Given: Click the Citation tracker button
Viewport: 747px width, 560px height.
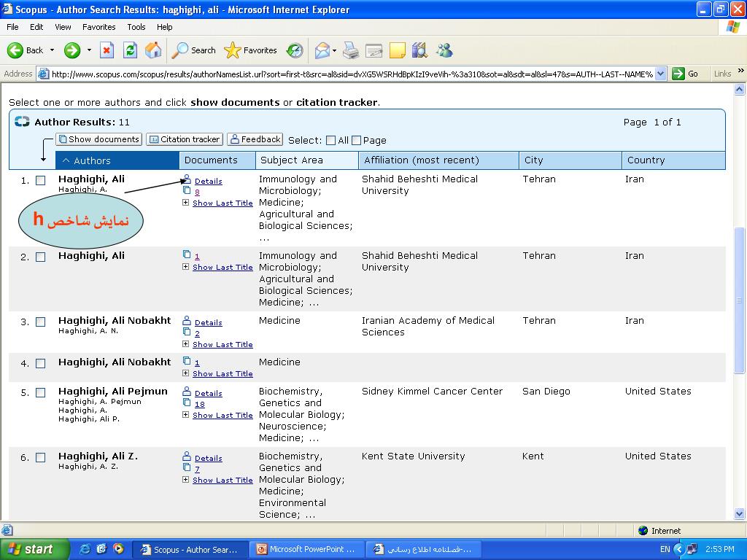Looking at the screenshot, I should [185, 139].
